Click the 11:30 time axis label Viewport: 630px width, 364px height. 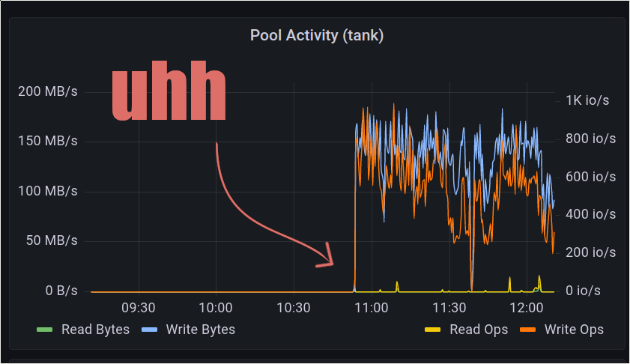(449, 308)
